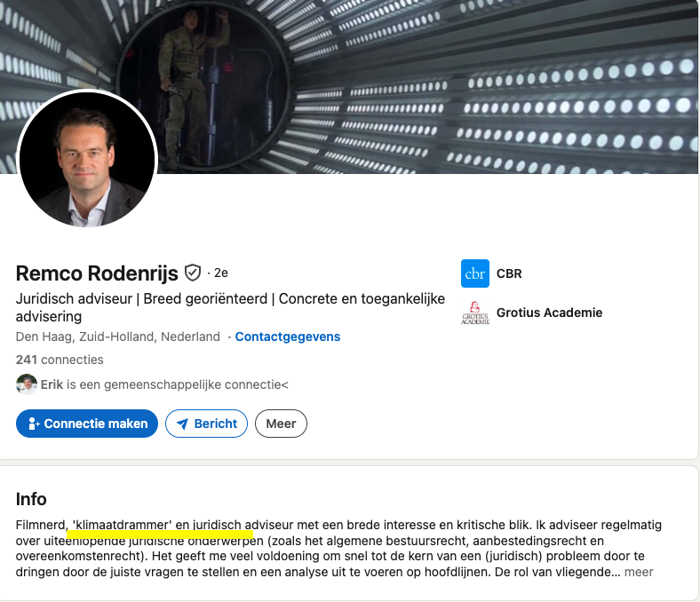Click the blue CBR company logo
Viewport: 700px width, 602px height.
(x=475, y=273)
